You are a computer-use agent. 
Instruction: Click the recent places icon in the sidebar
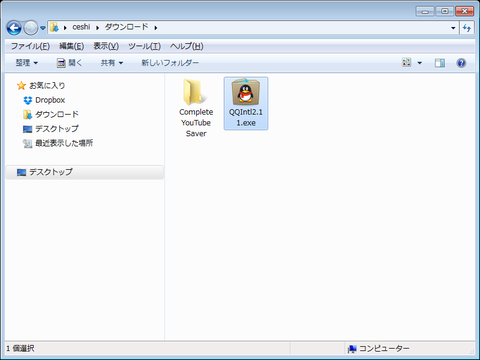click(27, 143)
